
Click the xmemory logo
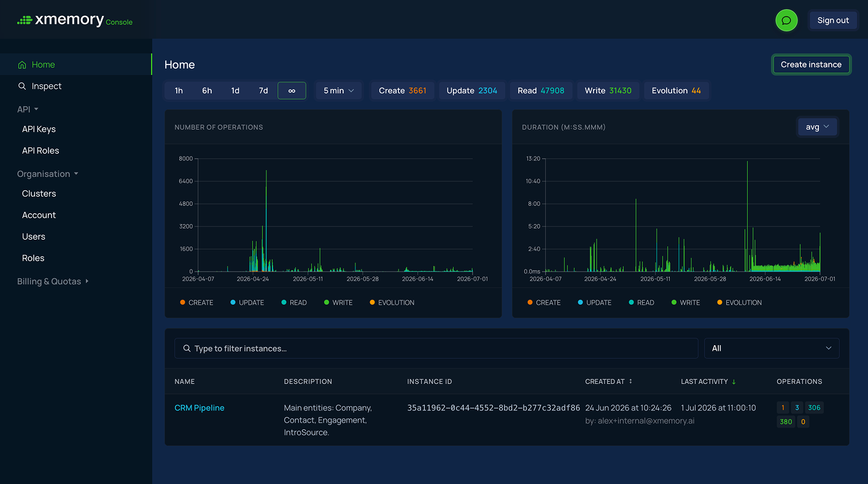(75, 20)
